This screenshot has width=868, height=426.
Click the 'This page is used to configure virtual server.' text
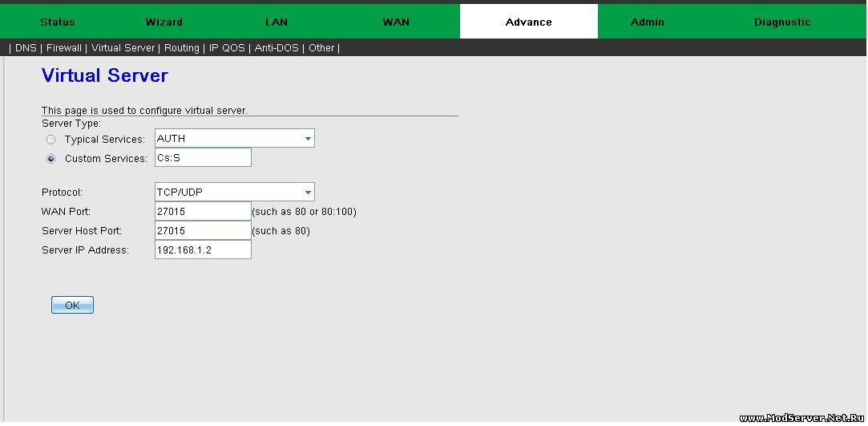(144, 110)
